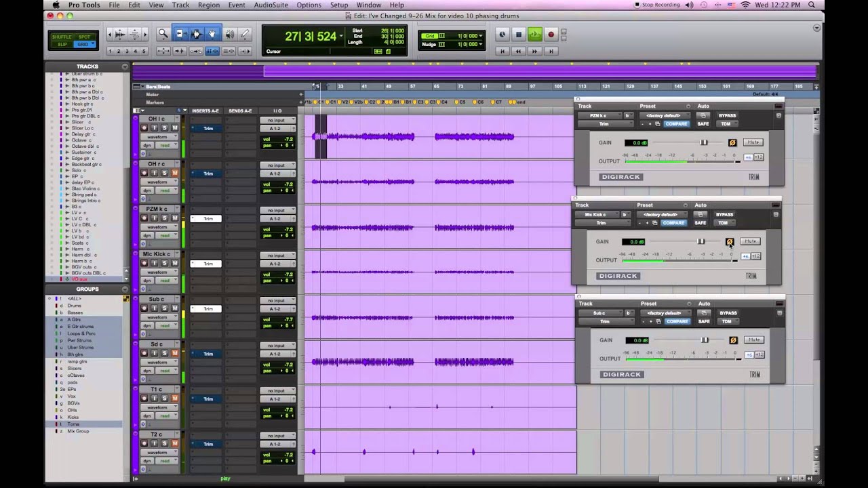The image size is (868, 488).
Task: Open the Region menu
Action: 208,5
